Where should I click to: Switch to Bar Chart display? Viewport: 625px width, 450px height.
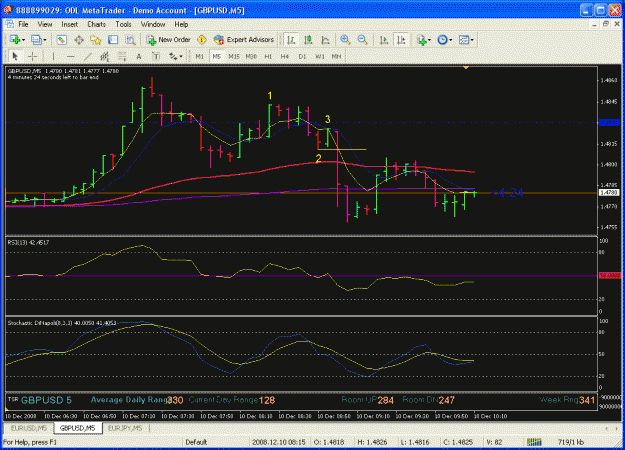[291, 40]
